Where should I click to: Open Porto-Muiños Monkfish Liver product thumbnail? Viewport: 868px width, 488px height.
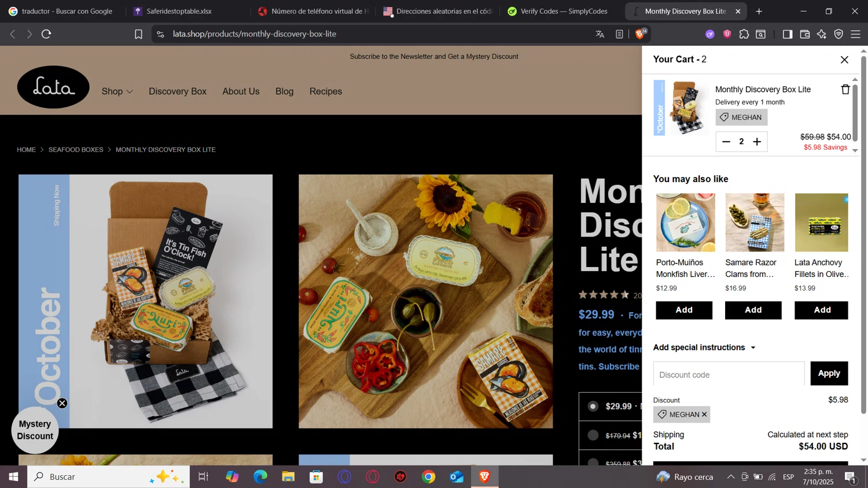(x=685, y=223)
